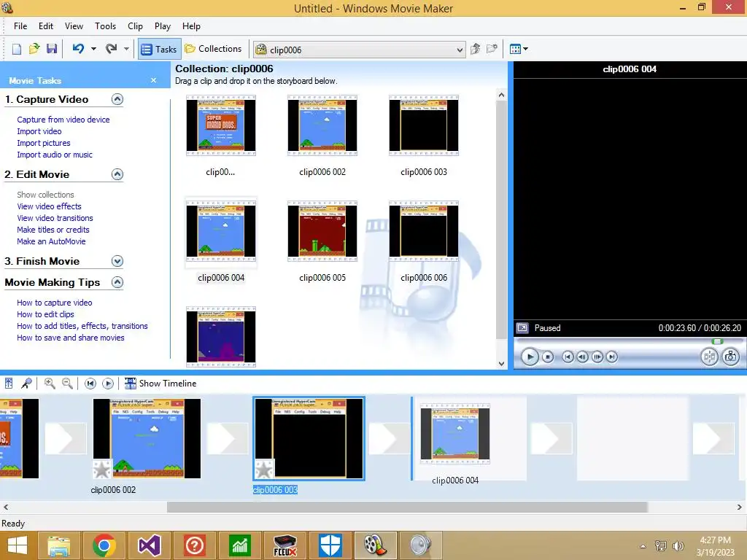Select the clip0006 002 storyboard clip
Viewport: 747px width, 560px height.
[147, 438]
